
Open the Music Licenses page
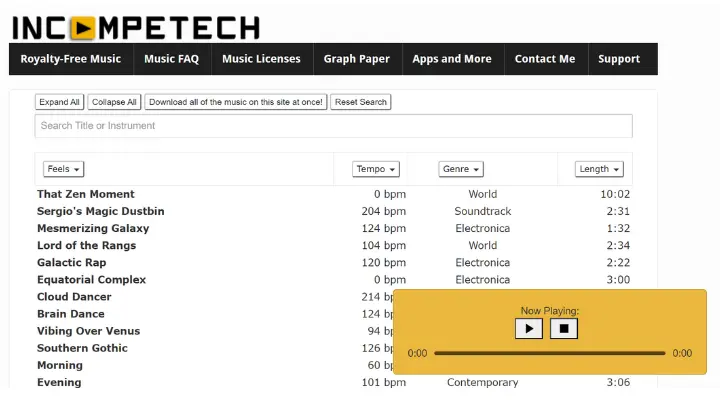261,59
